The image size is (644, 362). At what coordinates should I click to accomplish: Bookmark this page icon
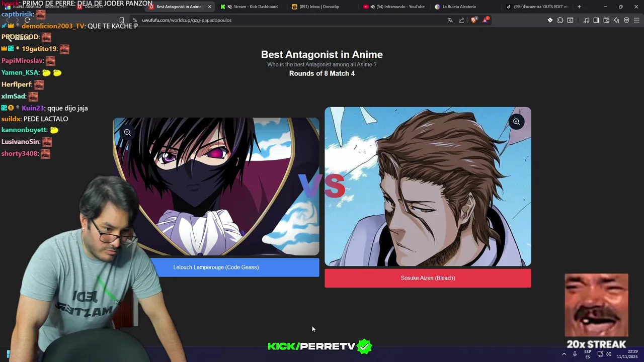coord(121,20)
